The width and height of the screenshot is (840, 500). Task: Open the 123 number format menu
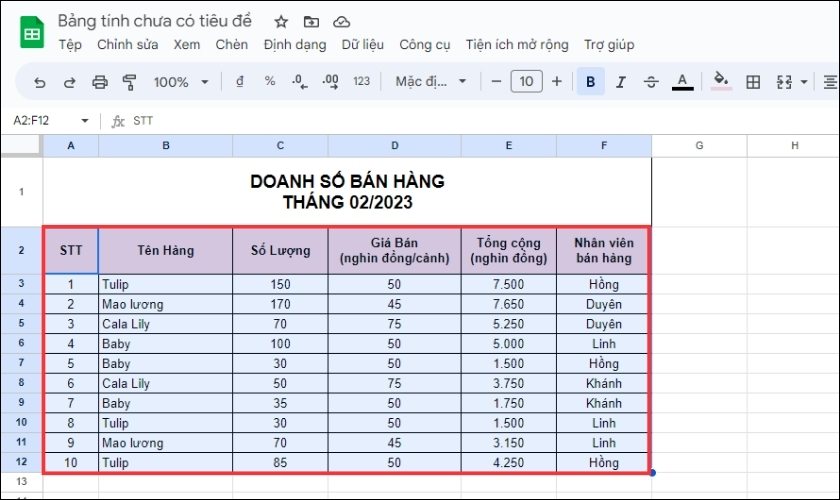362,81
